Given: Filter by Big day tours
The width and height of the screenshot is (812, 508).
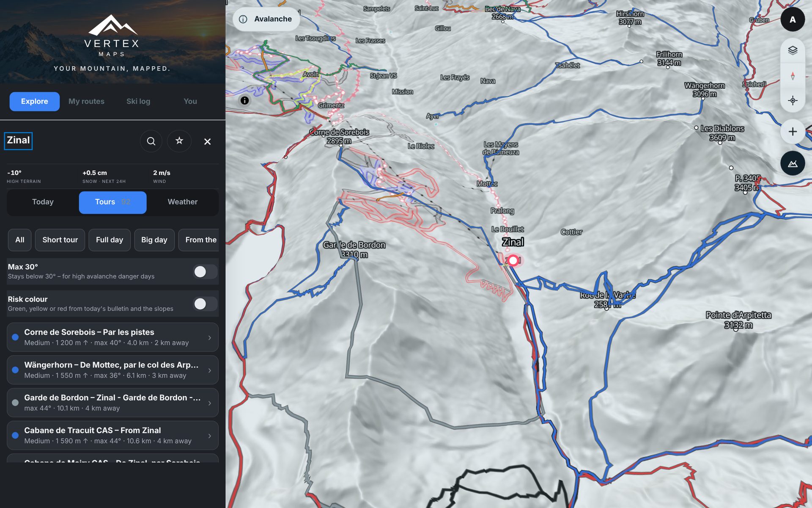Looking at the screenshot, I should (x=154, y=240).
